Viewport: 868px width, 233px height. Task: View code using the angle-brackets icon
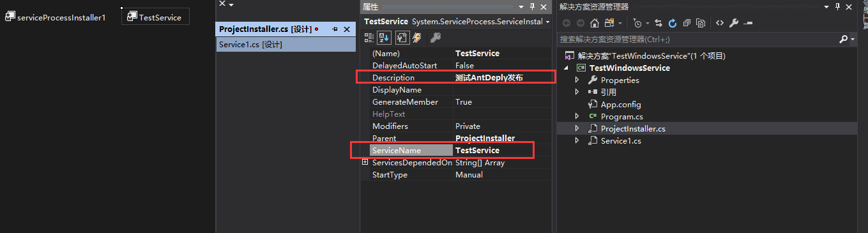tap(720, 23)
